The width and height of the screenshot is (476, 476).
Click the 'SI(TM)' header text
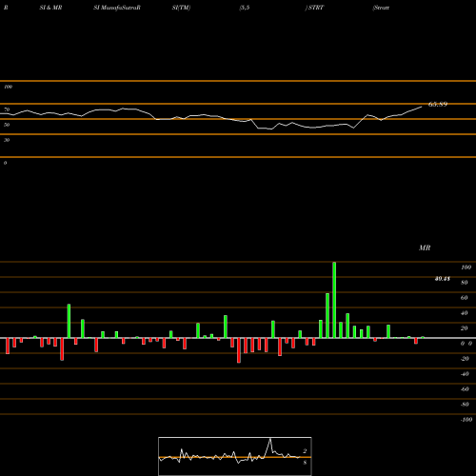pyautogui.click(x=181, y=8)
